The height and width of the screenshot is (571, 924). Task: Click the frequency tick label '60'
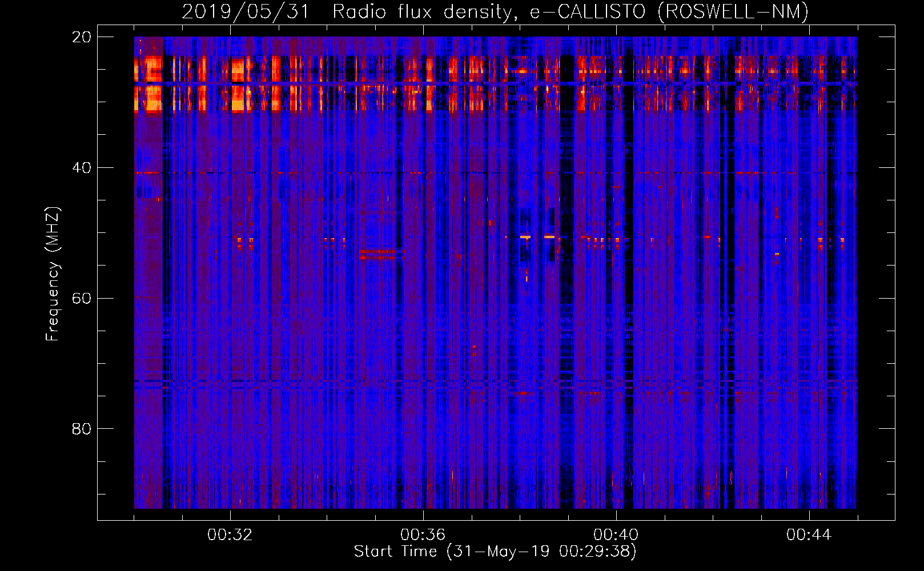point(82,299)
